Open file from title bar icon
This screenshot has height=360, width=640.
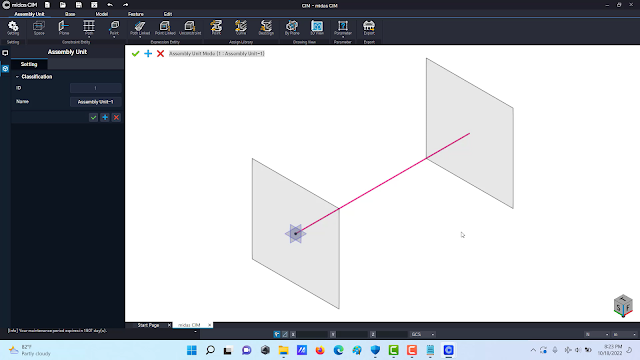(62, 5)
